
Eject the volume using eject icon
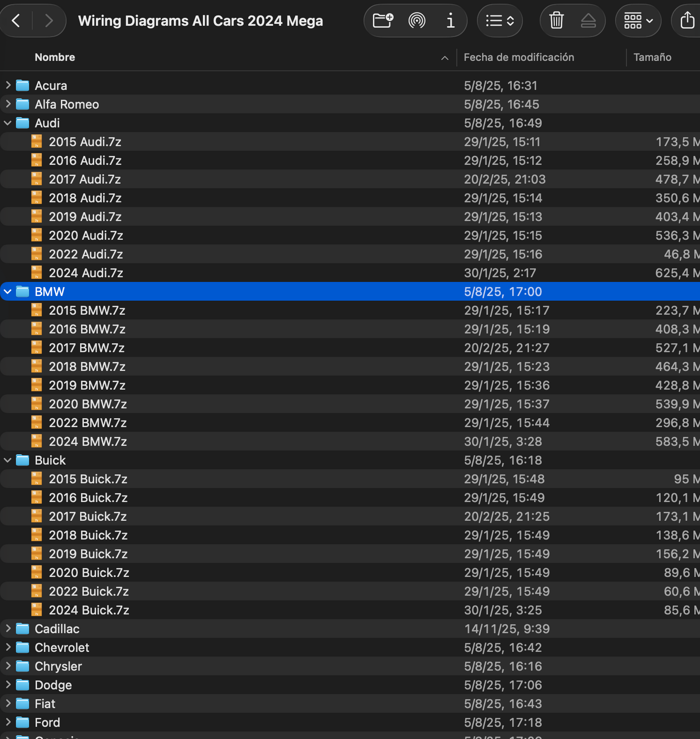pyautogui.click(x=588, y=21)
